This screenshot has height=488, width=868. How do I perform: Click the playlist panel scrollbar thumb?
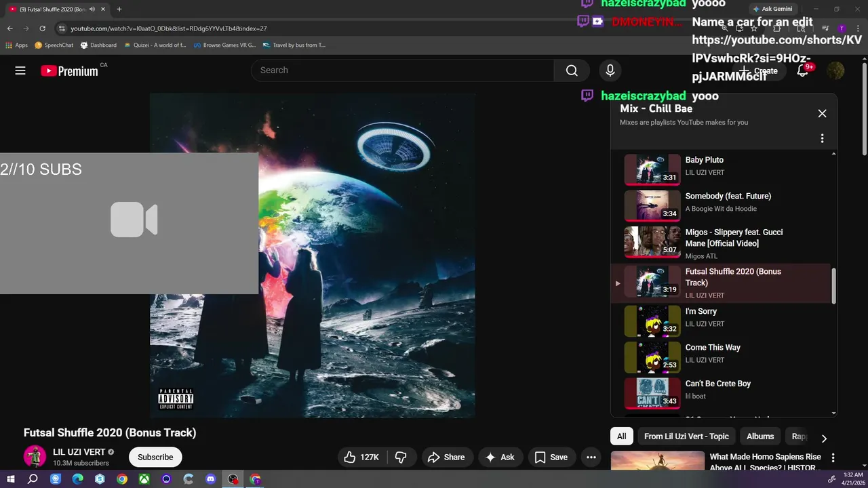834,285
